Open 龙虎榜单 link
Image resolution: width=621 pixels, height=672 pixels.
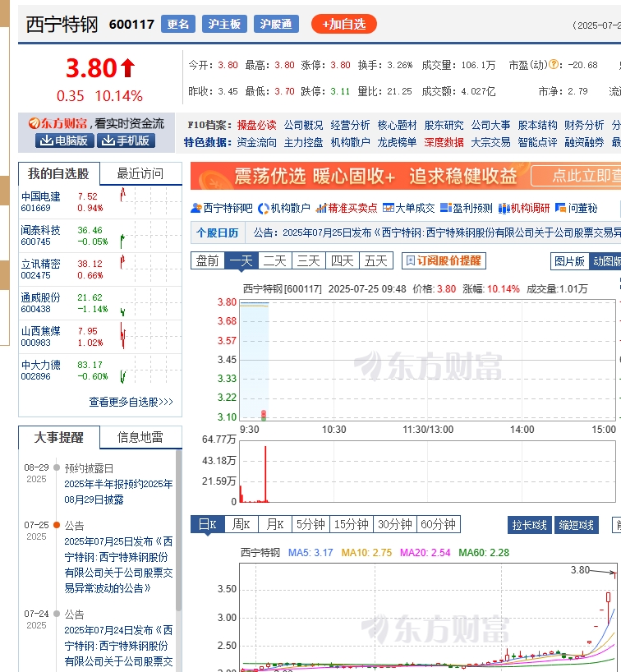[x=398, y=142]
